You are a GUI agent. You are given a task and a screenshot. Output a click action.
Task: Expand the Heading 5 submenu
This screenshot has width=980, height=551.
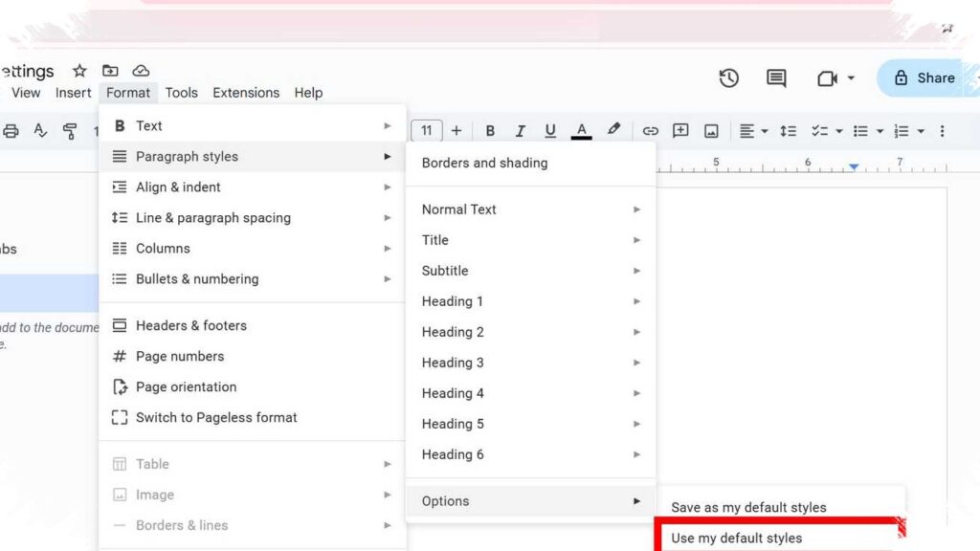530,424
